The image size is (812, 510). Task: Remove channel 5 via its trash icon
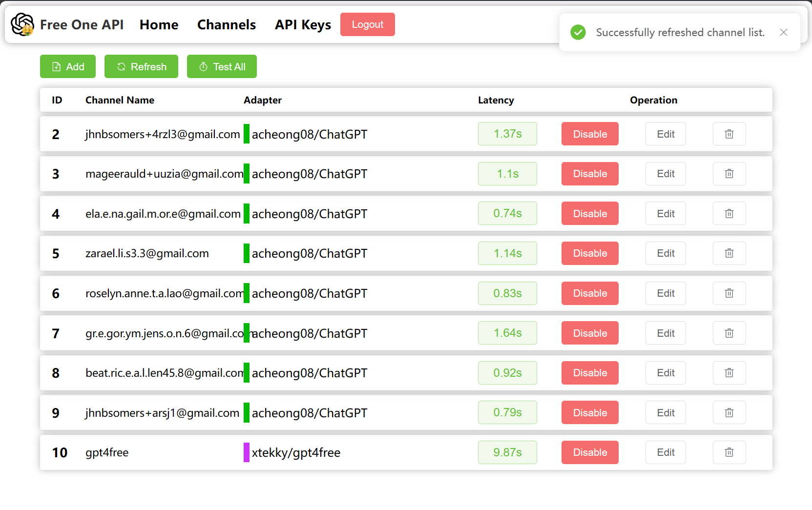click(x=729, y=253)
